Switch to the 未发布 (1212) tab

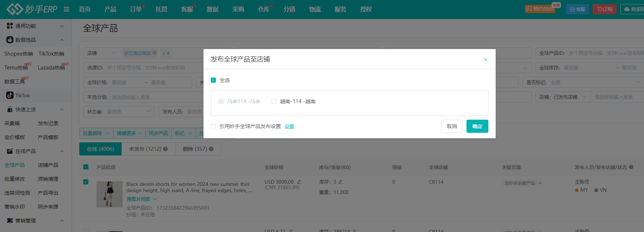(x=148, y=149)
